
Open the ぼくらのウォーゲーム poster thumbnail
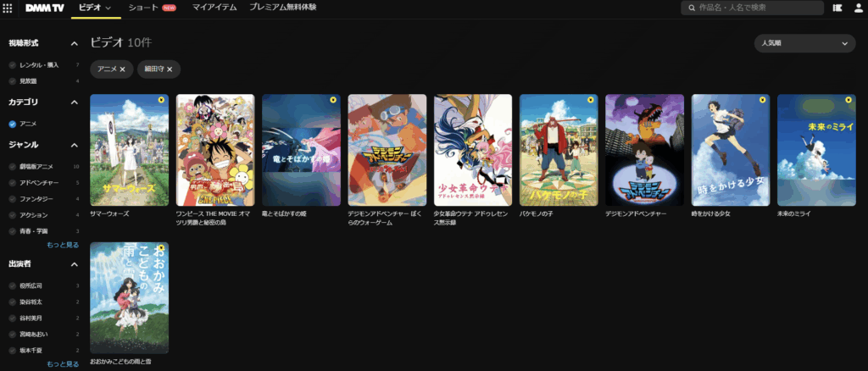pos(387,150)
